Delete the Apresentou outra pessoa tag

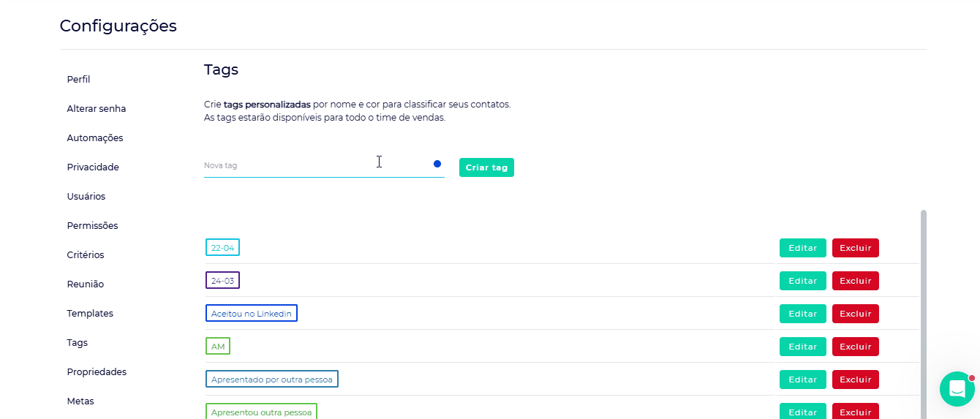tap(855, 411)
